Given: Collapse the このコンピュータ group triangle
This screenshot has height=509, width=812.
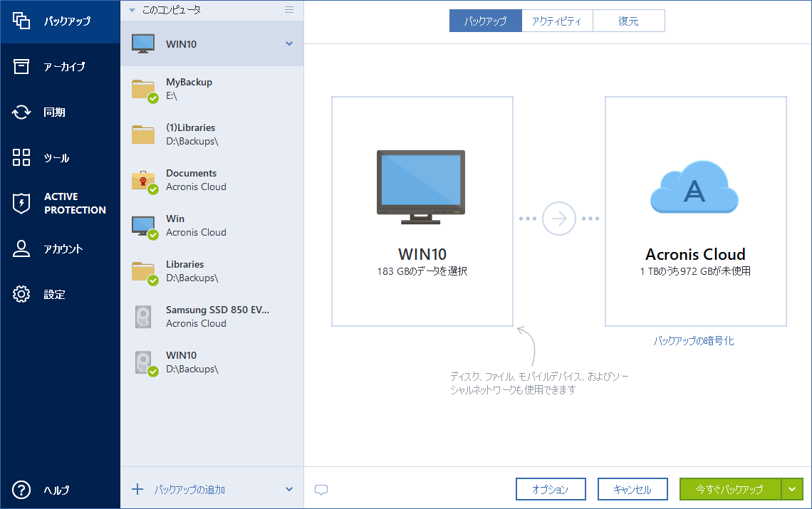Looking at the screenshot, I should tap(132, 10).
